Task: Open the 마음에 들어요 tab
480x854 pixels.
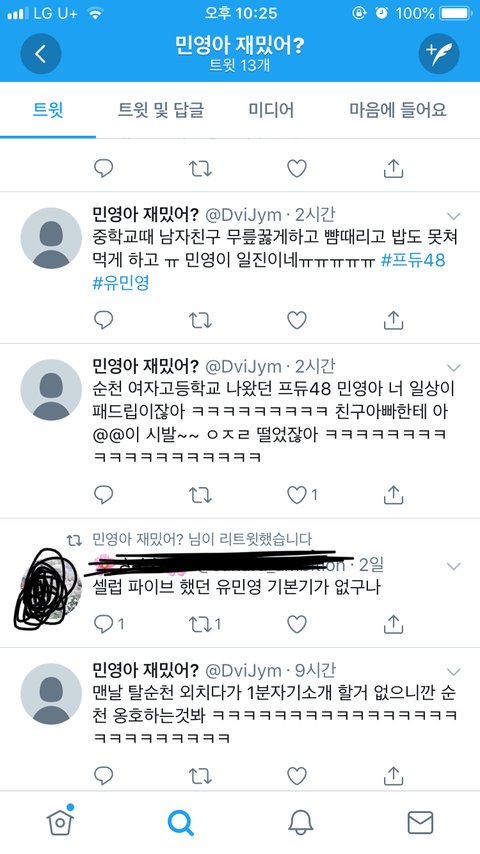Action: (x=398, y=109)
